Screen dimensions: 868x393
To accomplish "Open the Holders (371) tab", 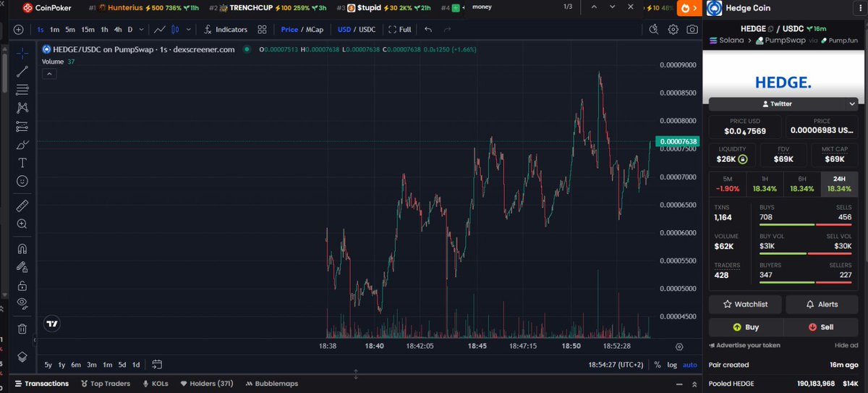I will click(x=206, y=384).
